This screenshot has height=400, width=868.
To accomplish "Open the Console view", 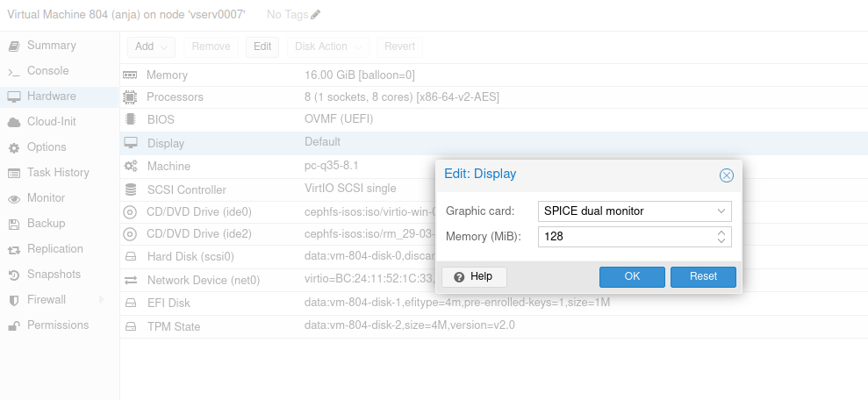I will pos(47,71).
